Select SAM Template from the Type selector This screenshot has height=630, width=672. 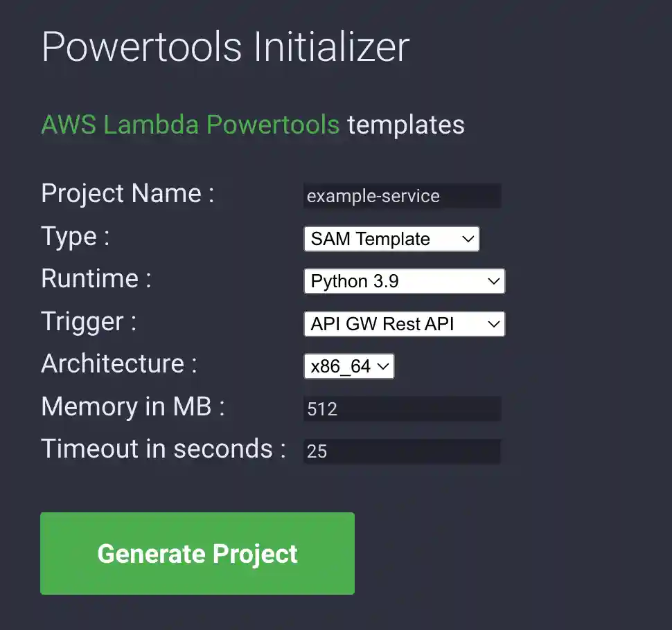tap(391, 239)
